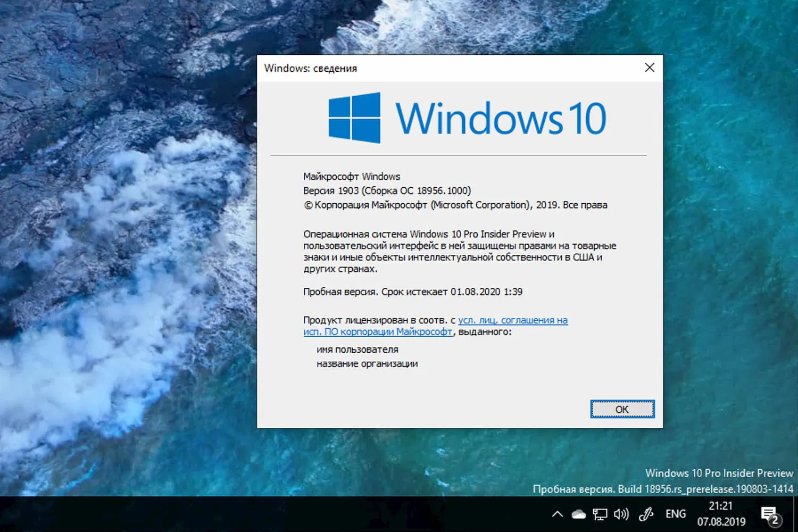Click the notification badge showing 2
798x532 pixels.
click(x=776, y=520)
